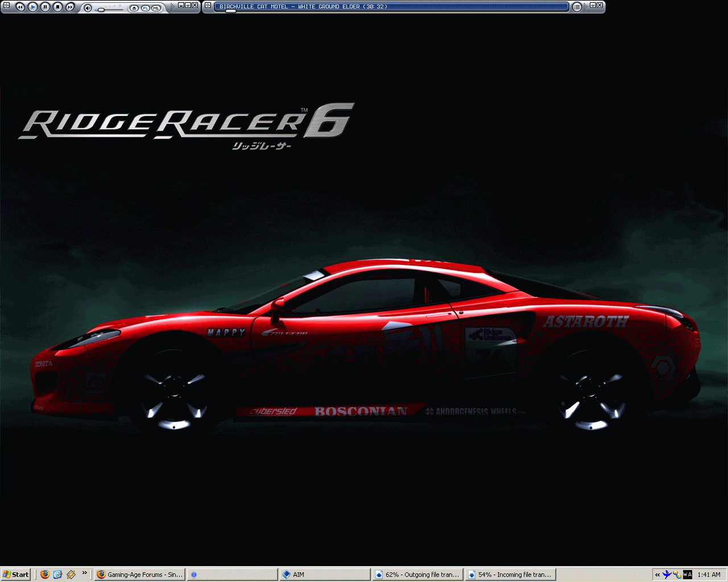Toggle the ML media library button in Winamp
Screen dimensions: 728x582
(x=156, y=8)
